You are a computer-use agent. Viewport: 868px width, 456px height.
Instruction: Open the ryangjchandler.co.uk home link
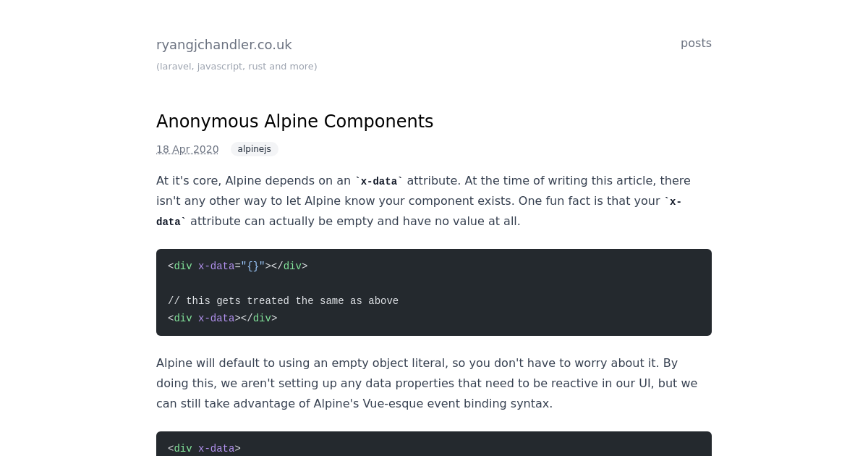[x=224, y=45]
